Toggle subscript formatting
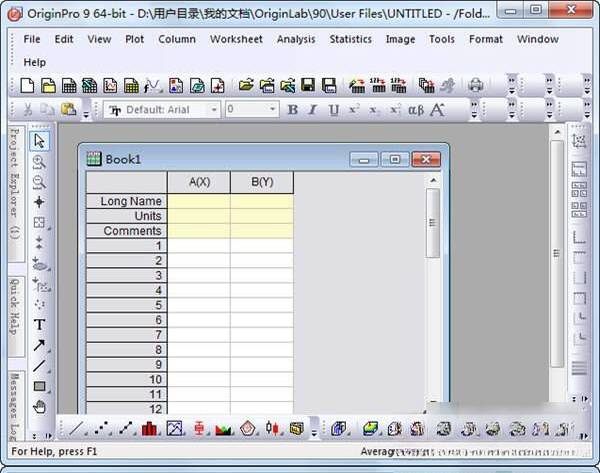The height and width of the screenshot is (473, 600). pyautogui.click(x=373, y=110)
